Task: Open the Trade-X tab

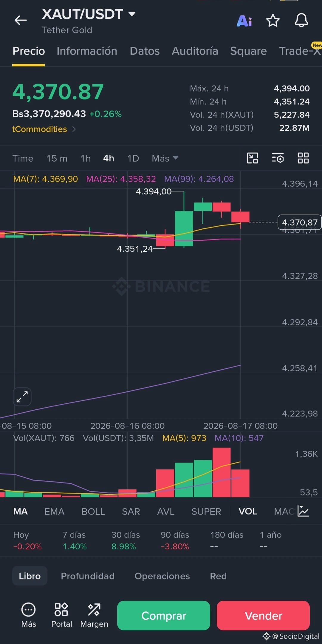Action: 300,51
